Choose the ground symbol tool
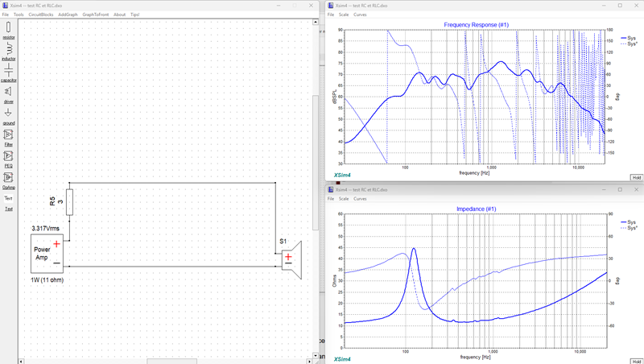Viewport: 644px width, 364px height. [9, 116]
